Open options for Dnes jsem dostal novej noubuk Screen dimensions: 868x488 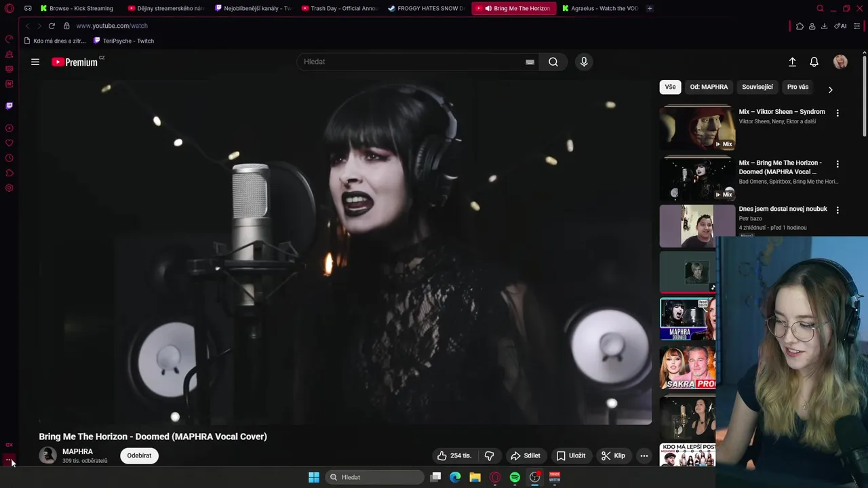(x=837, y=210)
